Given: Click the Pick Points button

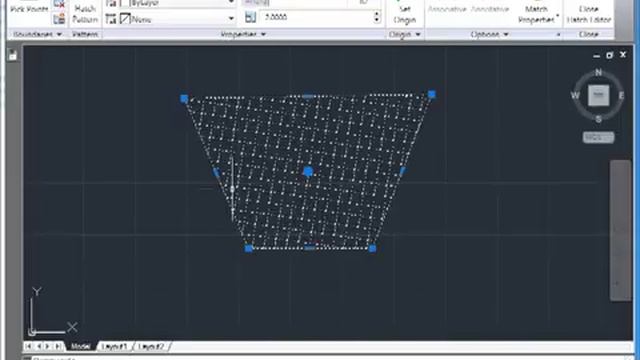Looking at the screenshot, I should (x=29, y=9).
